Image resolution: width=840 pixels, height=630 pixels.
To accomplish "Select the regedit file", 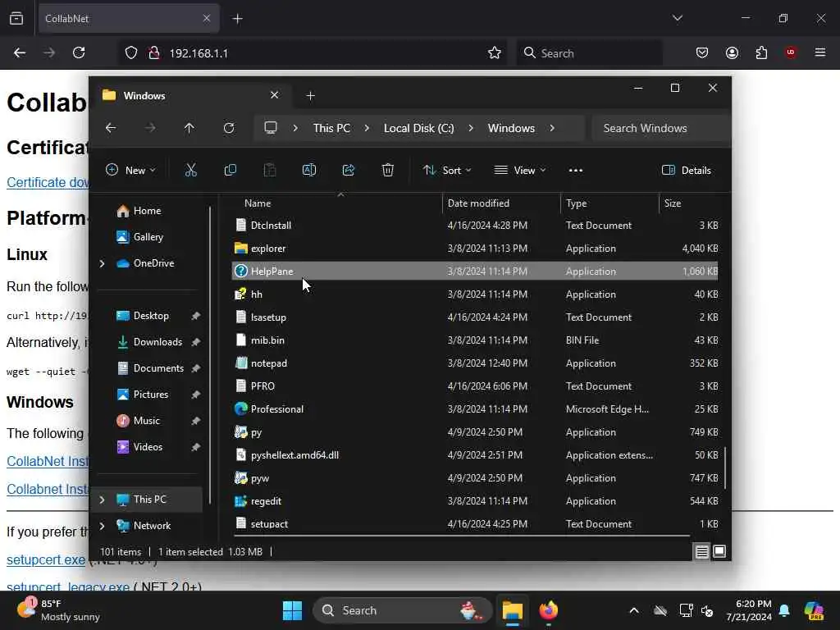I will 475,501.
